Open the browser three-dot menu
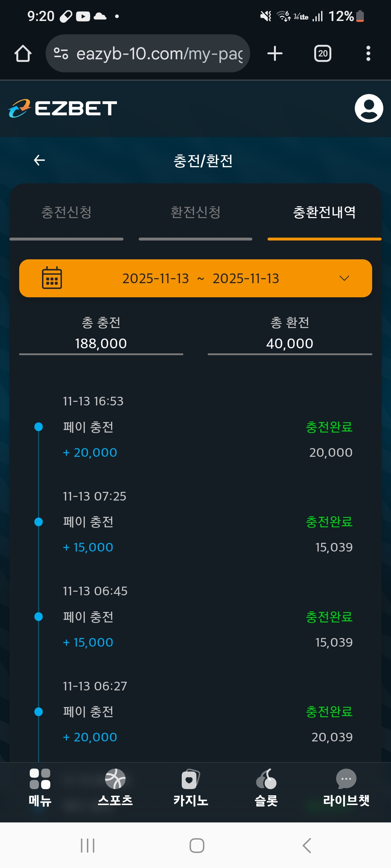391x868 pixels. [x=368, y=54]
